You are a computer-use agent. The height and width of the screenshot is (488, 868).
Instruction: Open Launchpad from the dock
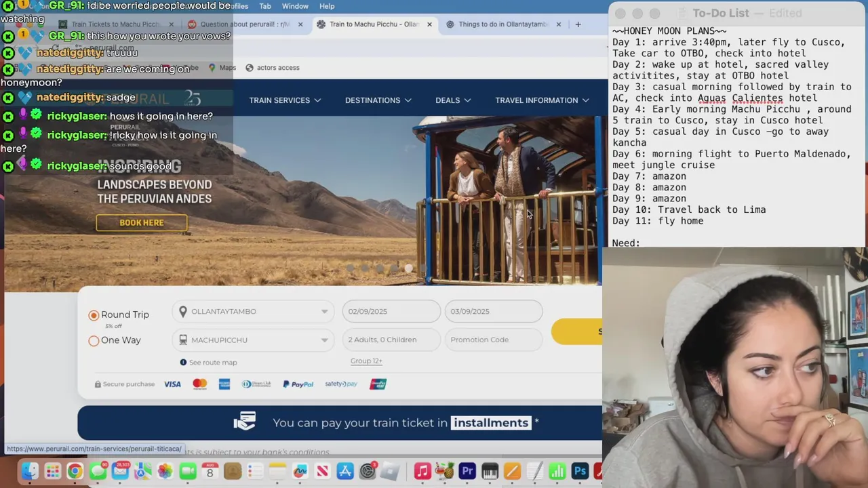point(52,471)
